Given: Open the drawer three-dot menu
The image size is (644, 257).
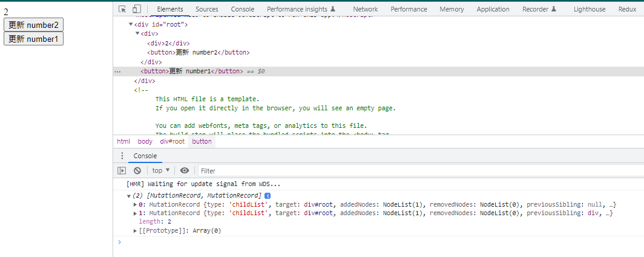Looking at the screenshot, I should [x=122, y=156].
